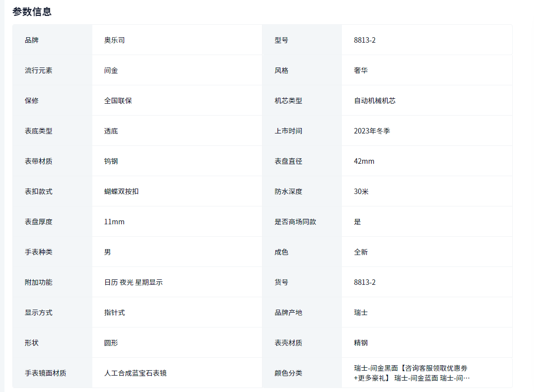The width and height of the screenshot is (534, 392).
Task: Select the 手表镜面材质 value 人工合成蓝宝石表镜
Action: coord(135,373)
